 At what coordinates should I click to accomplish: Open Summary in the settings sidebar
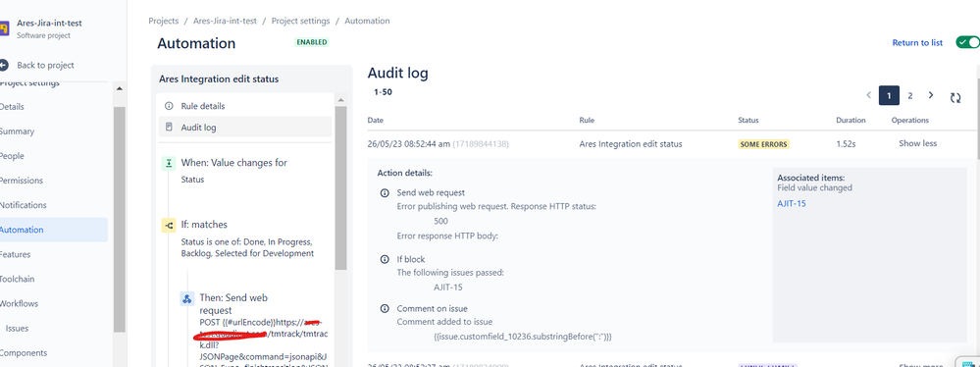click(x=17, y=131)
